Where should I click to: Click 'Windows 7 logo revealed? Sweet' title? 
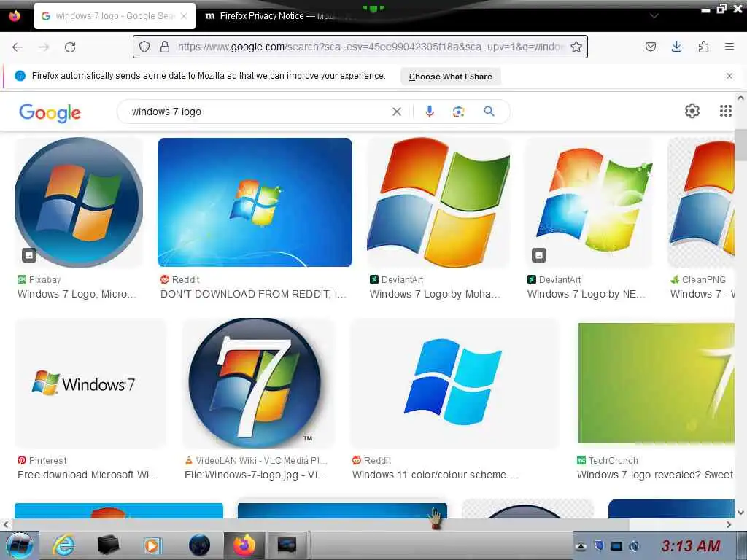click(x=655, y=475)
